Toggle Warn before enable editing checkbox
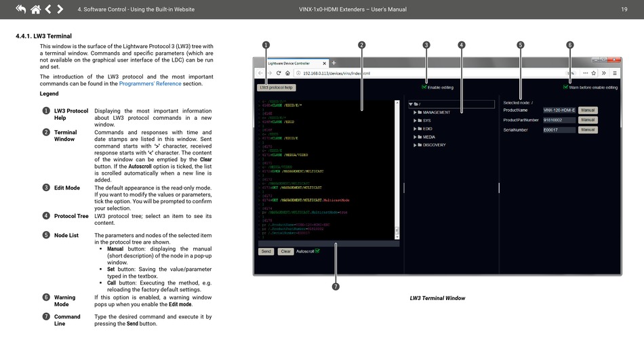Image resolution: width=644 pixels, height=361 pixels. (x=565, y=87)
